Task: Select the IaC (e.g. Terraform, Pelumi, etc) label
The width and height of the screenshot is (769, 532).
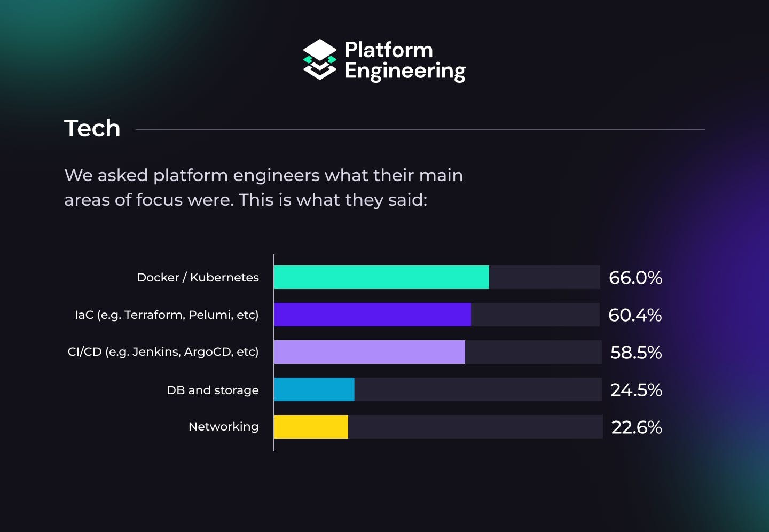Action: 167,315
